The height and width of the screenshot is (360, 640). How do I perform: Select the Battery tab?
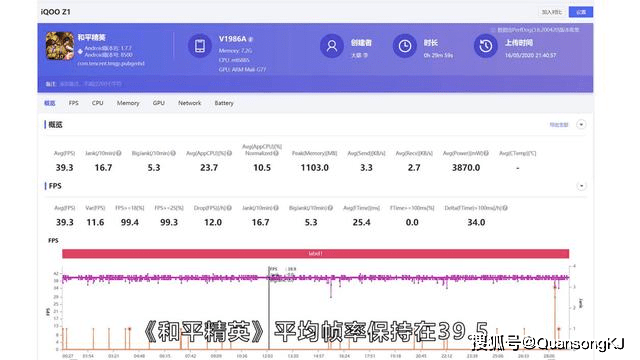point(224,103)
